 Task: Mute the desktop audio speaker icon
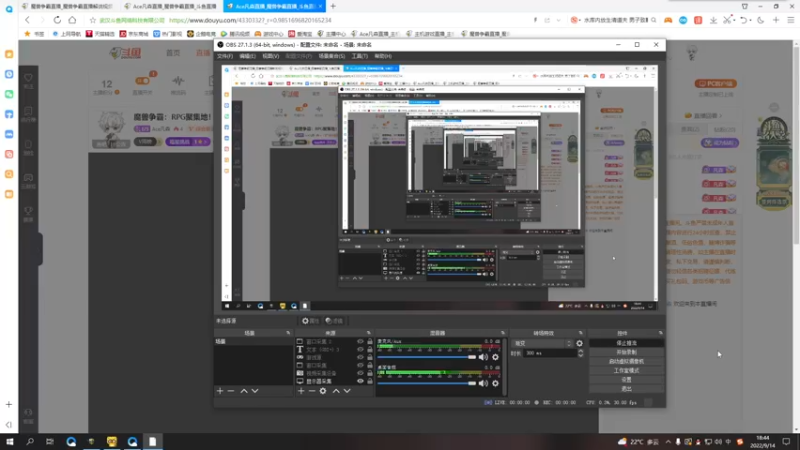click(483, 383)
